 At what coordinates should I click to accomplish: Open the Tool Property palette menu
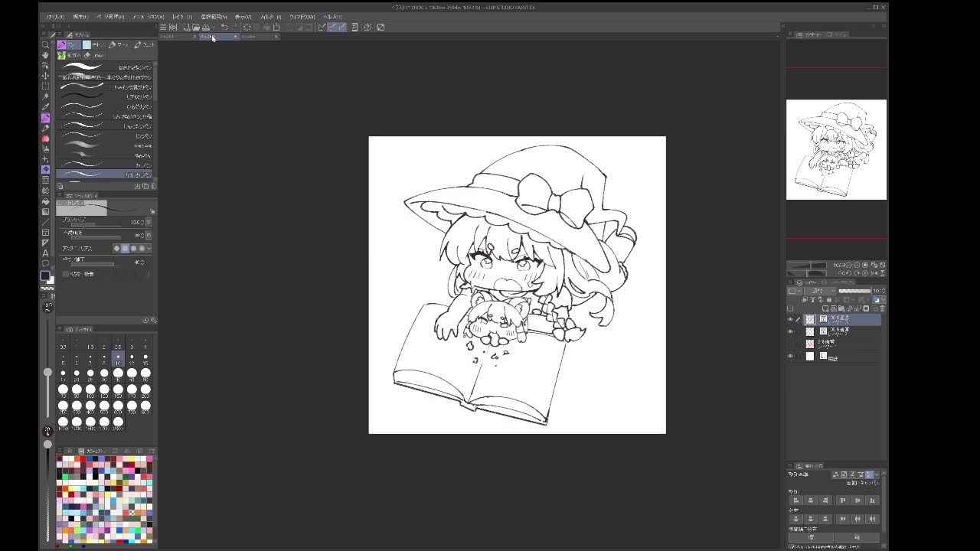click(x=60, y=195)
